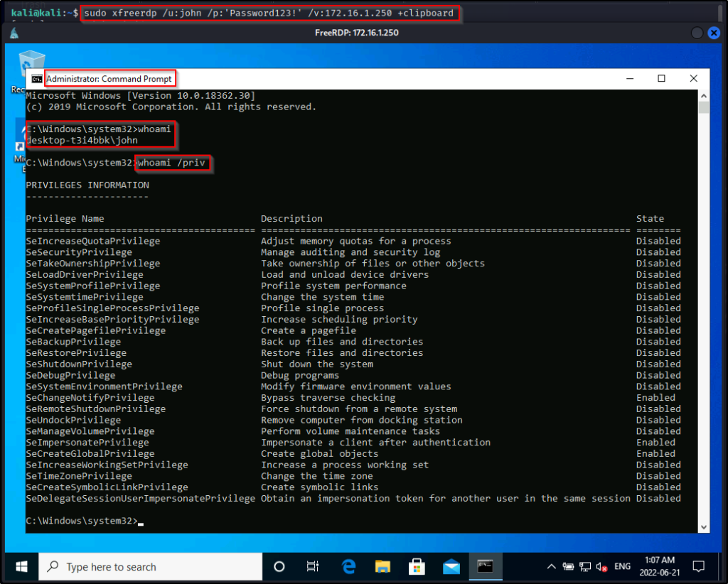Select the Command Prompt taskbar icon
728x584 pixels.
tap(485, 566)
